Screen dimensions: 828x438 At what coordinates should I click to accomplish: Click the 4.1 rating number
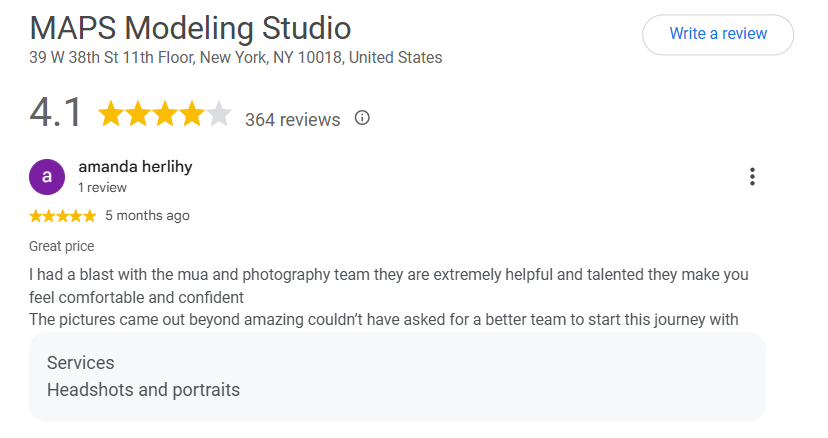[55, 113]
